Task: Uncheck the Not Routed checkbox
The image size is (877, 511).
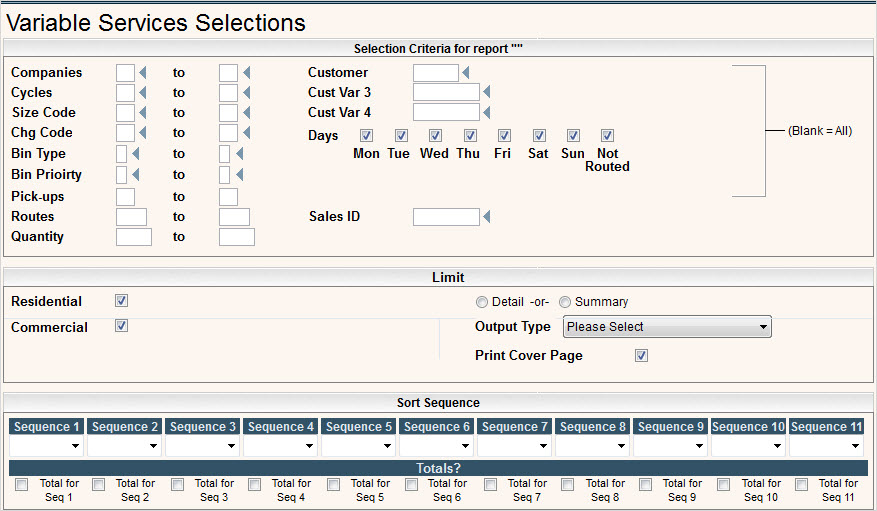Action: pos(607,135)
